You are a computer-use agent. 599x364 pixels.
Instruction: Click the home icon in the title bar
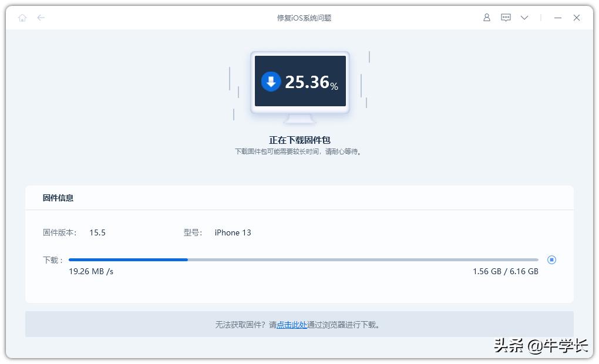point(22,18)
